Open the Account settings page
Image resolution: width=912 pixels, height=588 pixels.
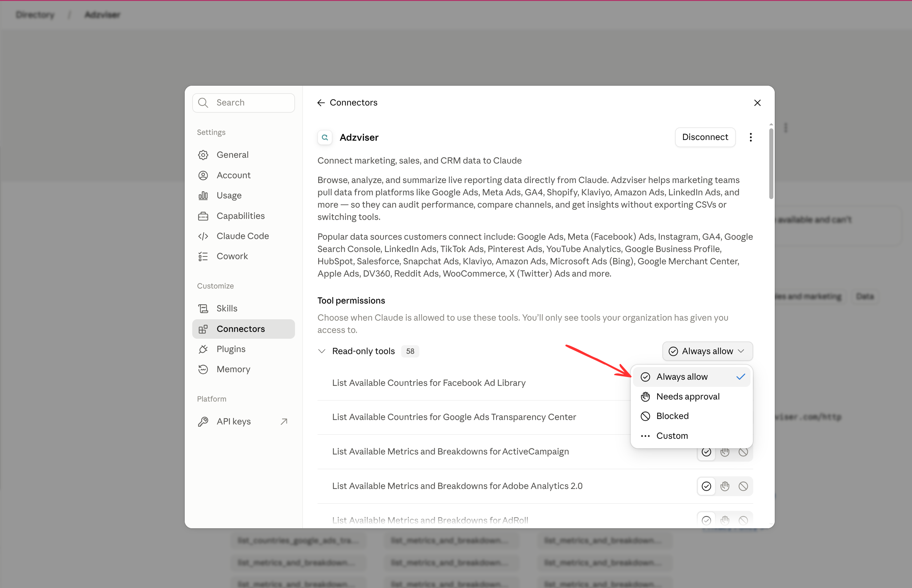click(243, 175)
